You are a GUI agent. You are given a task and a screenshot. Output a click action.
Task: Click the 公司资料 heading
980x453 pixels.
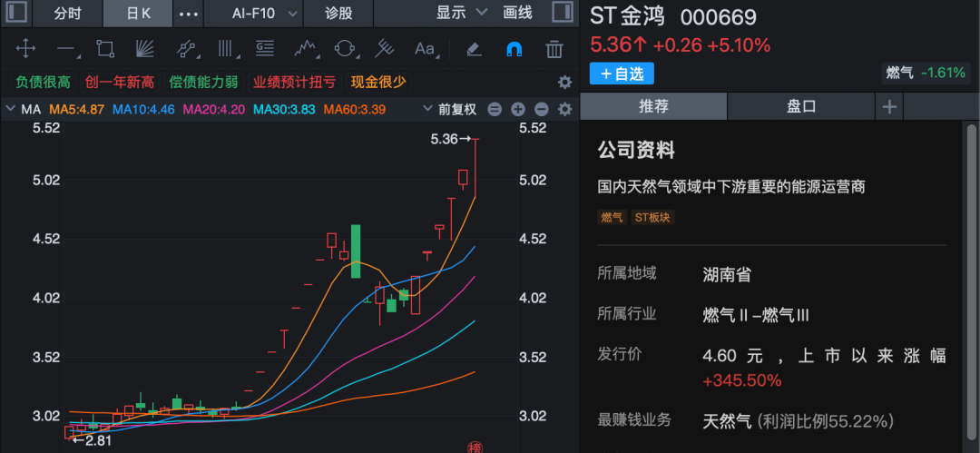point(635,150)
